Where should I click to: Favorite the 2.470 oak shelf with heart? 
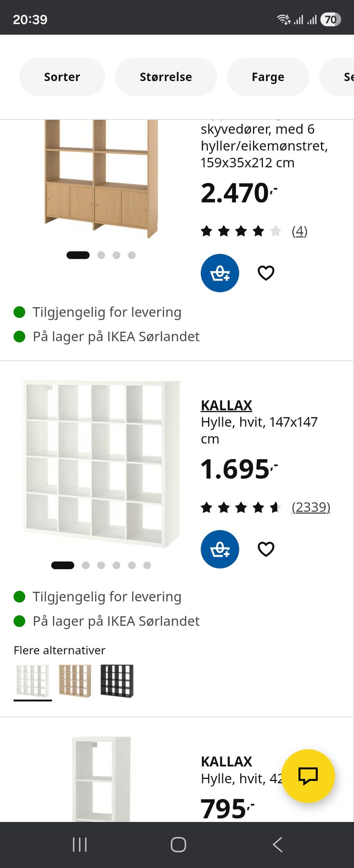(266, 273)
